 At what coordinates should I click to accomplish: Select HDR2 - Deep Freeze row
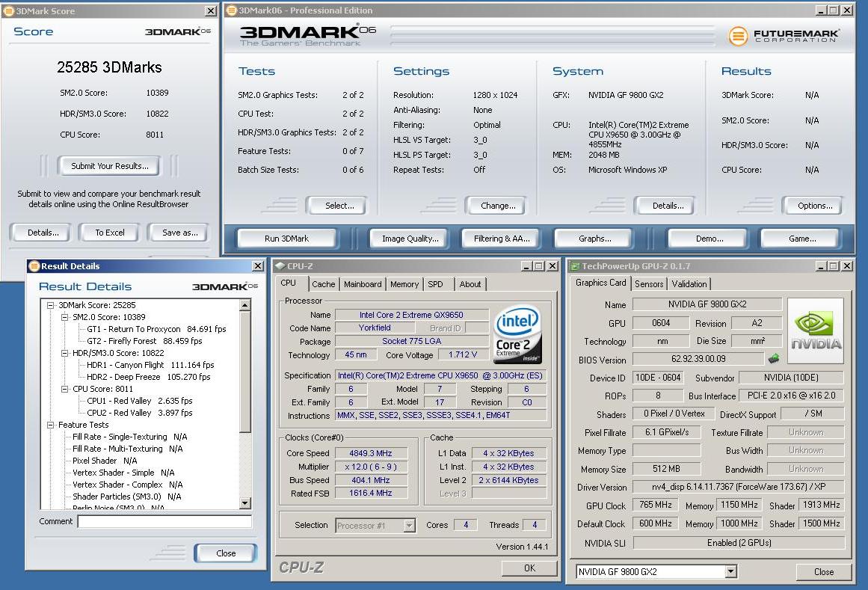point(148,377)
